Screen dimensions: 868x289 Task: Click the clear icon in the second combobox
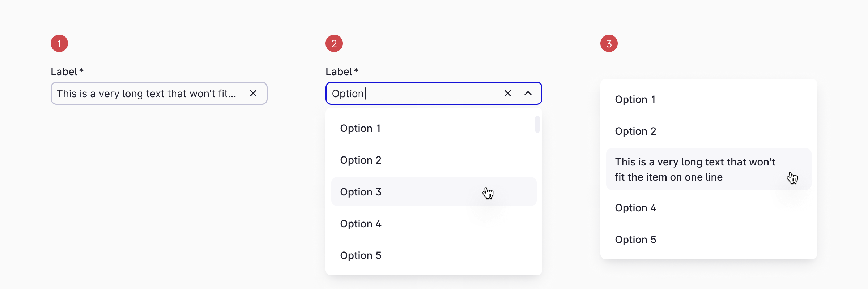click(x=507, y=93)
